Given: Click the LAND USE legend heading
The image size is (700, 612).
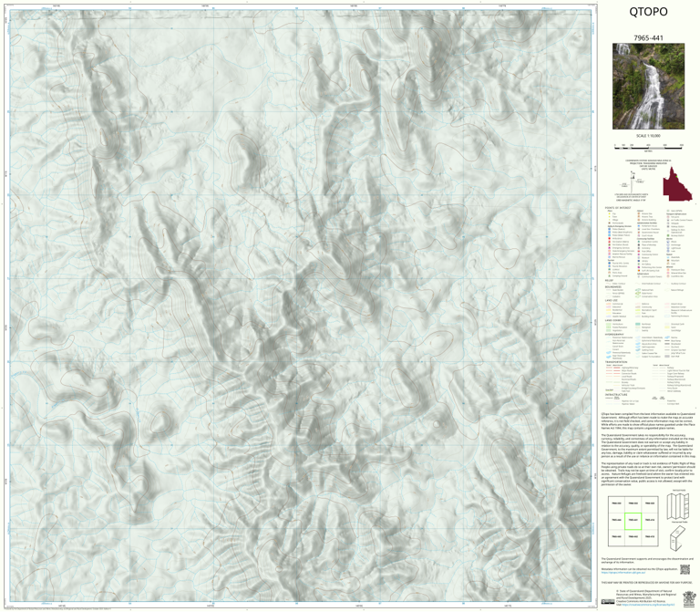Looking at the screenshot, I should click(x=612, y=301).
